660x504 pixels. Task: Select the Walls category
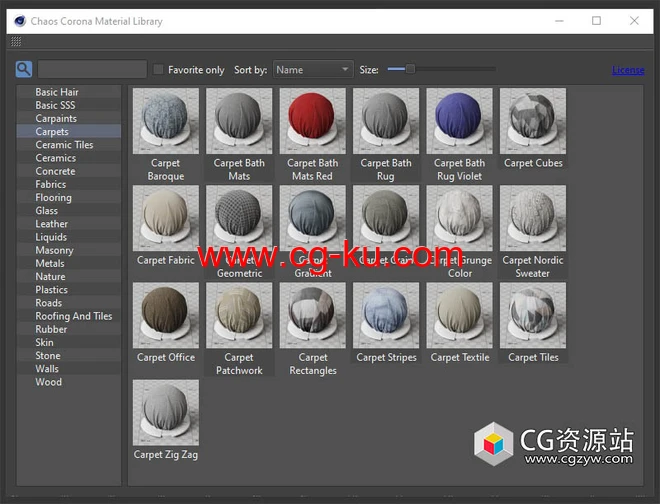(x=69, y=369)
